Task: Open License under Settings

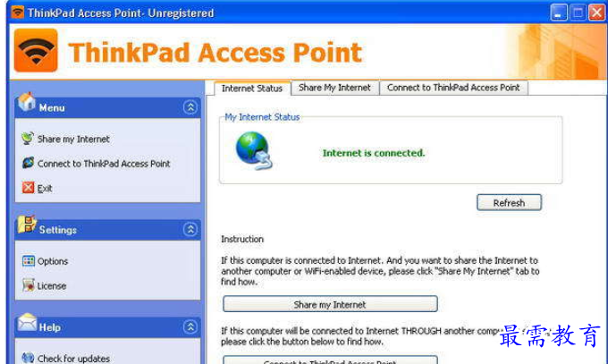Action: coord(52,285)
